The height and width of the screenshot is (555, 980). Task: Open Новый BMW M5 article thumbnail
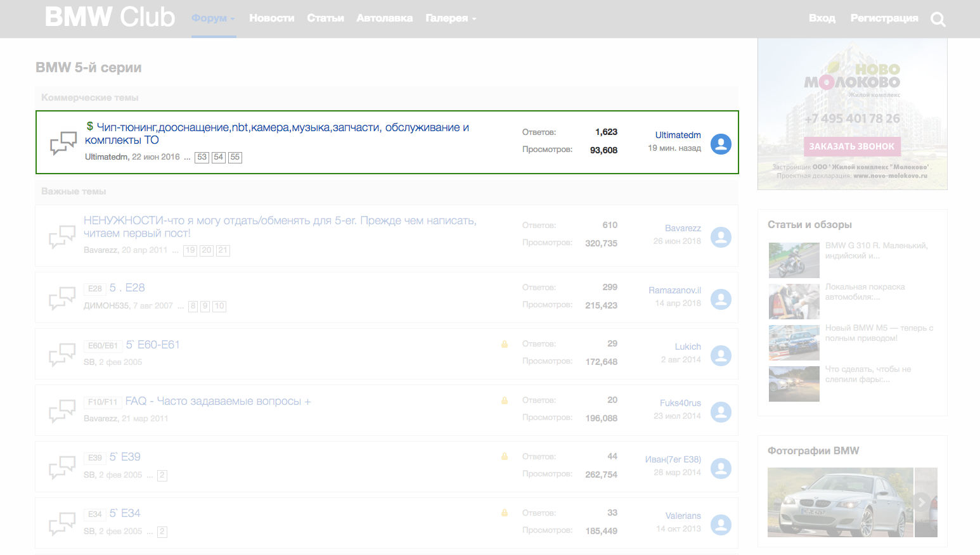pyautogui.click(x=794, y=343)
